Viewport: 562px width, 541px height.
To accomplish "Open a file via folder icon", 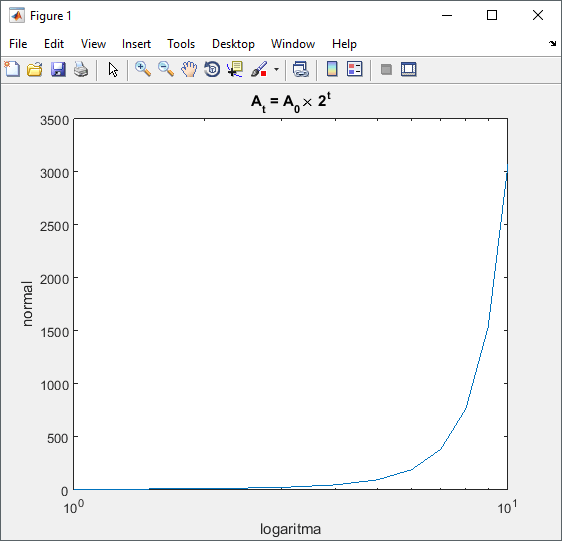I will click(x=35, y=69).
